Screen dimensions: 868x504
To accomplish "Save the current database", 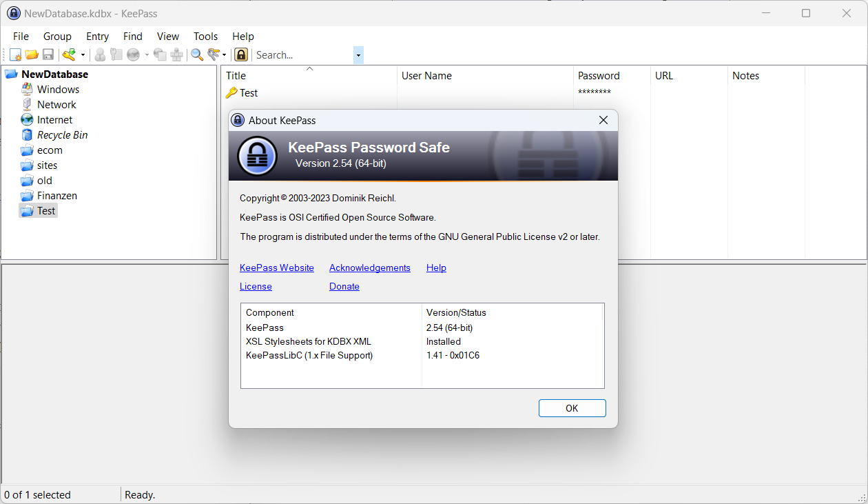I will [48, 54].
